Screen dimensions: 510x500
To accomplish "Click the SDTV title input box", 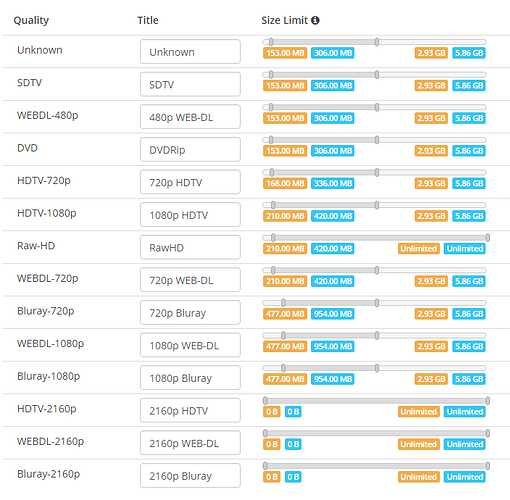I will 190,84.
